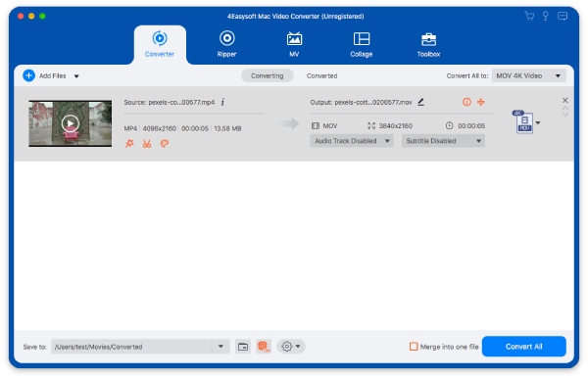Expand the output format icon arrow

538,122
